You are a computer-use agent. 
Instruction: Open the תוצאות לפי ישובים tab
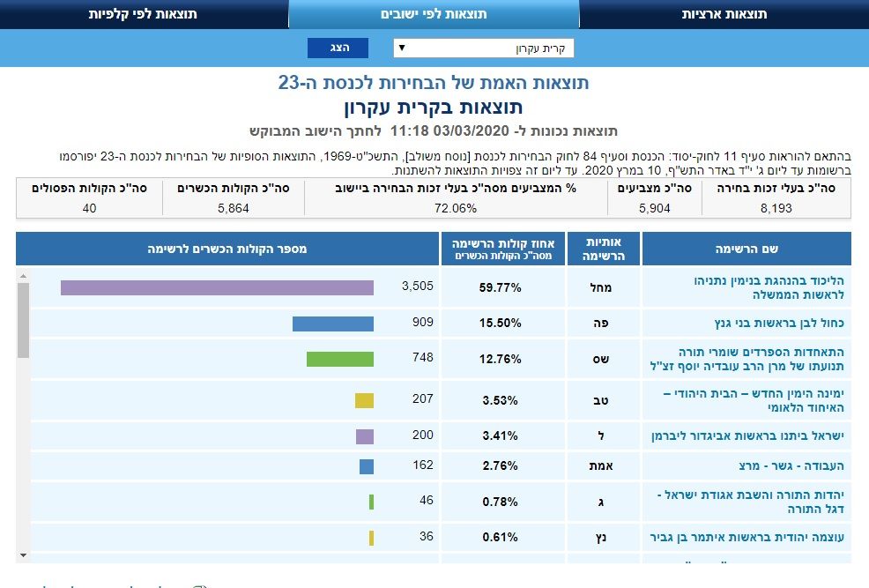[x=434, y=14]
